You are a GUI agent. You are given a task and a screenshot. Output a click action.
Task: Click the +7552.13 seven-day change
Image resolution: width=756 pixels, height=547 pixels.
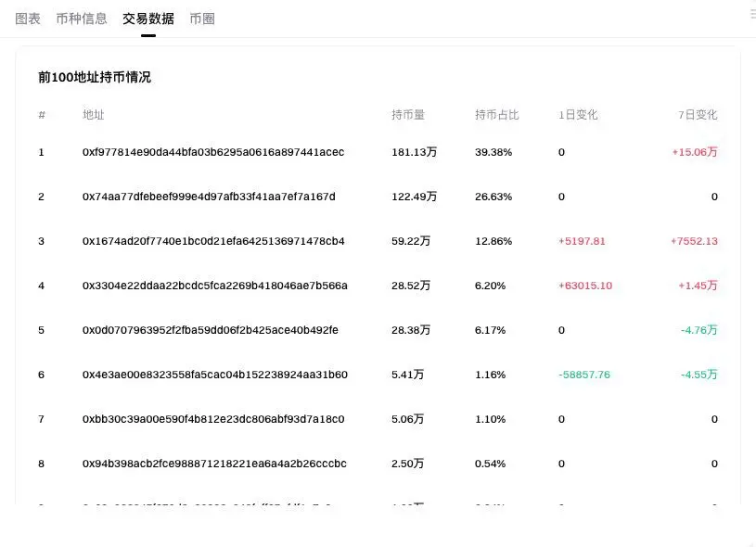pos(694,241)
